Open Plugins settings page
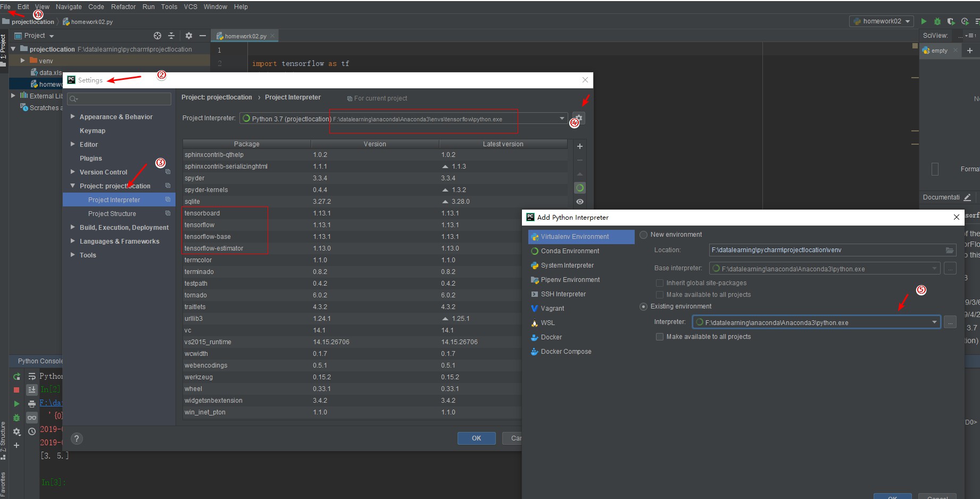This screenshot has height=499, width=980. click(x=91, y=158)
